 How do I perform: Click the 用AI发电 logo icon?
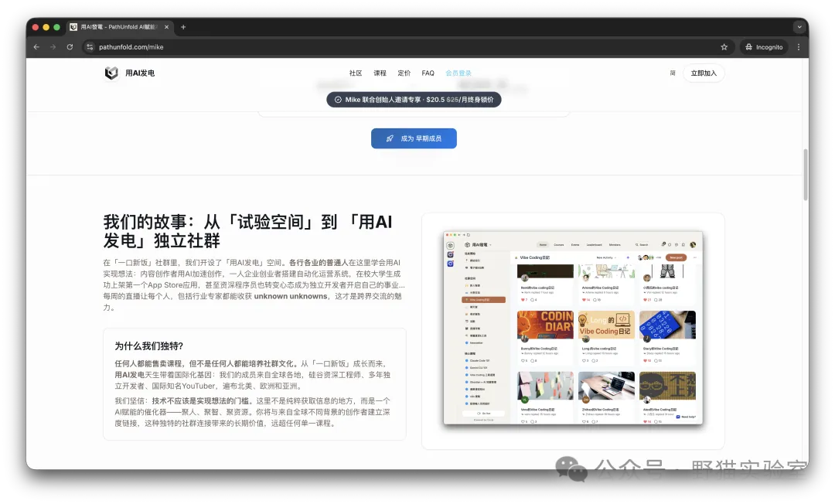(x=111, y=73)
